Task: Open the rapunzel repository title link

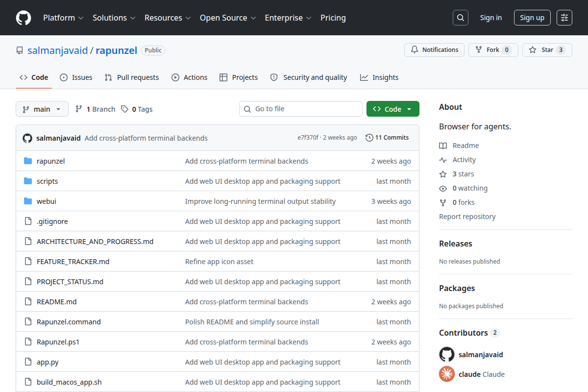Action: click(x=116, y=50)
